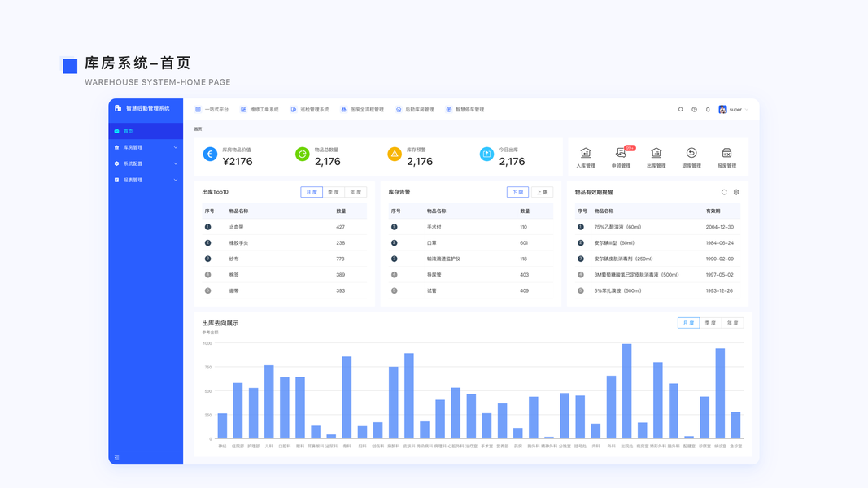The width and height of the screenshot is (868, 488).
Task: Click 75%乙醇溶液 (60ml) row
Action: (x=657, y=227)
